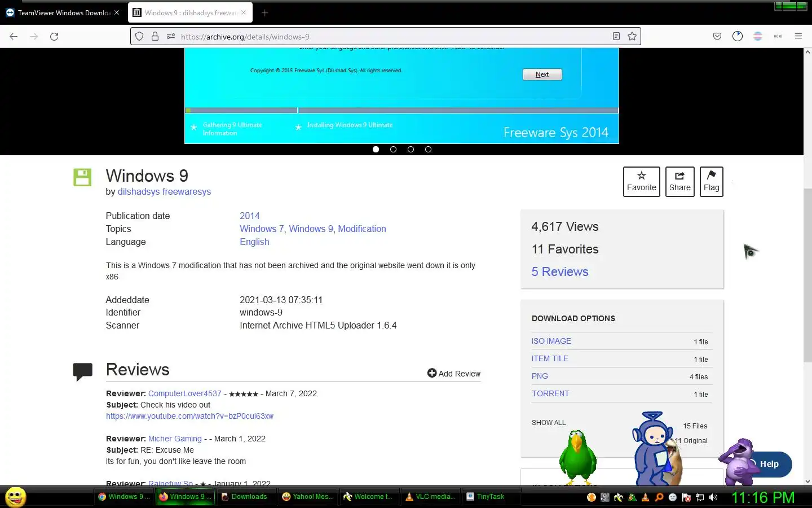Click the 11:16 PM taskbar clock
Image resolution: width=812 pixels, height=508 pixels.
click(763, 497)
